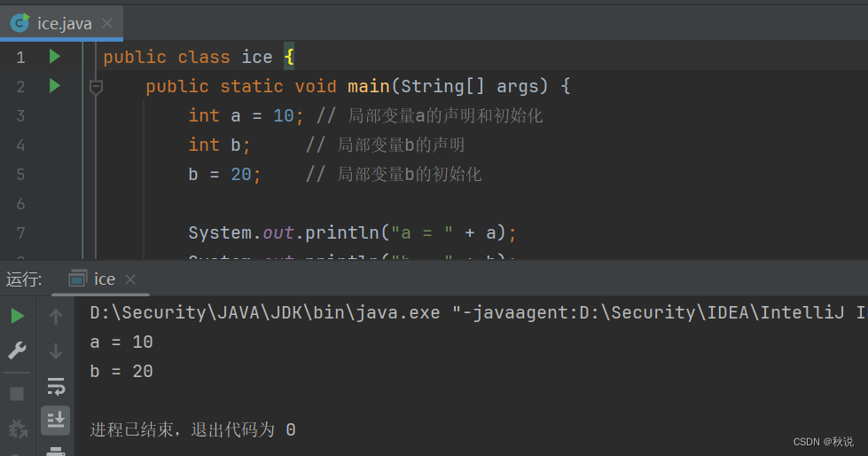
Task: Click the 运行 panel label
Action: (24, 279)
